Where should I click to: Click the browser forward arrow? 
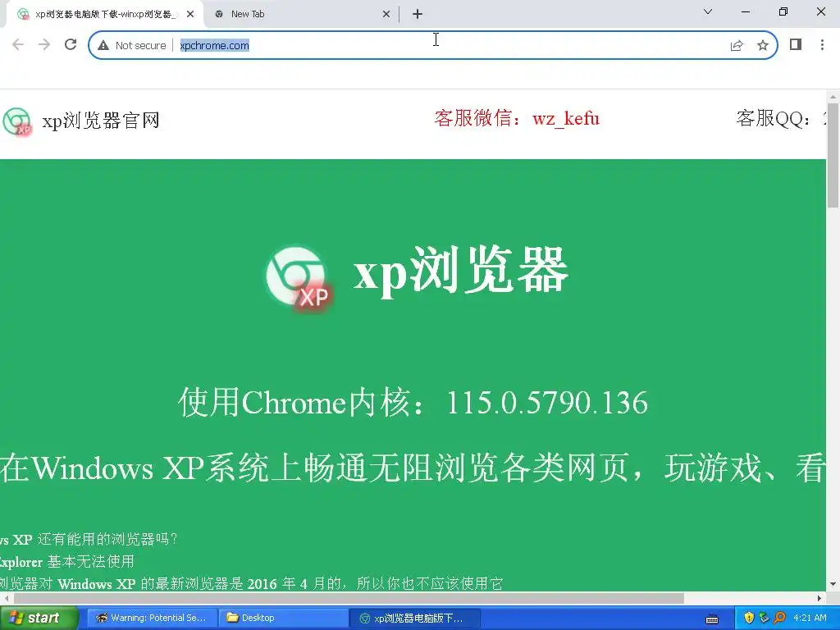point(44,44)
